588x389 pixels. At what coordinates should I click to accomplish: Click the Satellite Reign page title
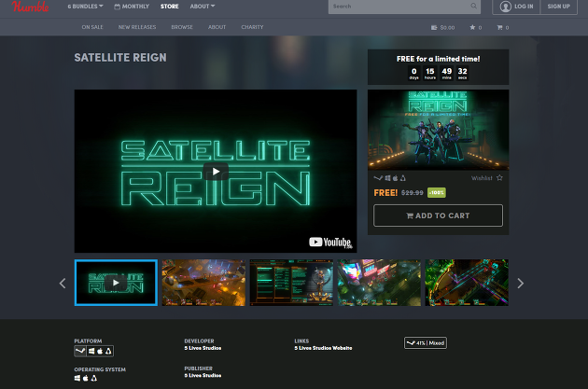point(120,57)
